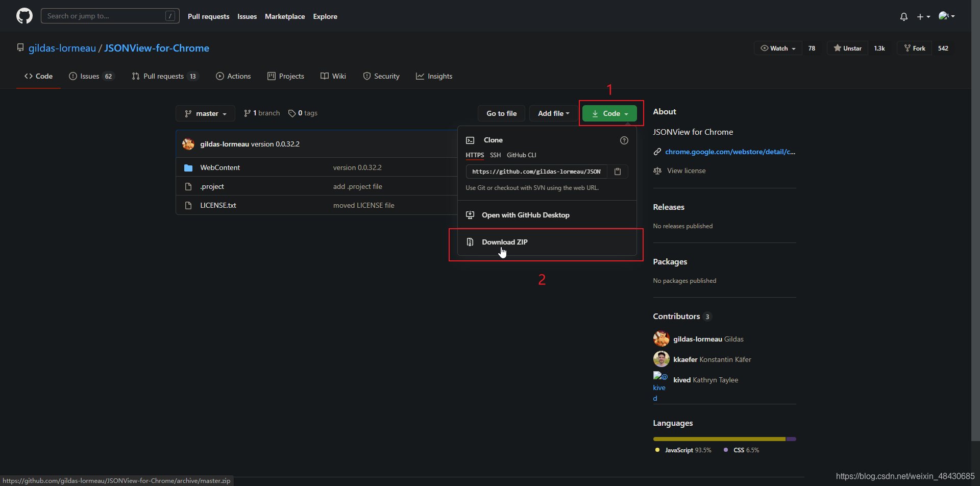Click gildas-lormeau commit author avatar
The width and height of the screenshot is (980, 486).
pos(188,144)
